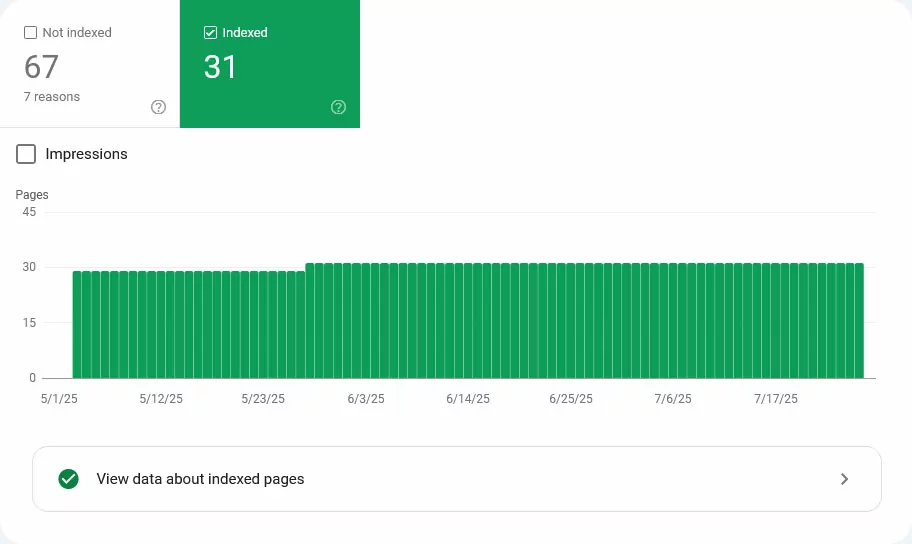Click the 6/3/25 date label
This screenshot has height=544, width=912.
tap(366, 399)
